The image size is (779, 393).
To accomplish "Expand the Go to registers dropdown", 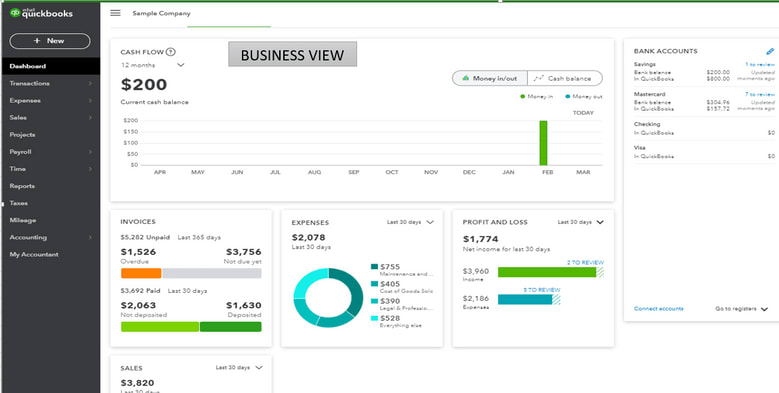I will coord(741,309).
